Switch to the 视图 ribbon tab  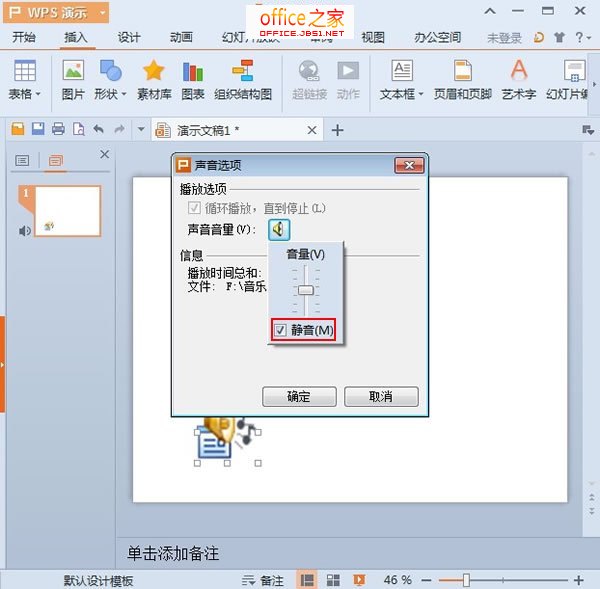click(x=373, y=37)
